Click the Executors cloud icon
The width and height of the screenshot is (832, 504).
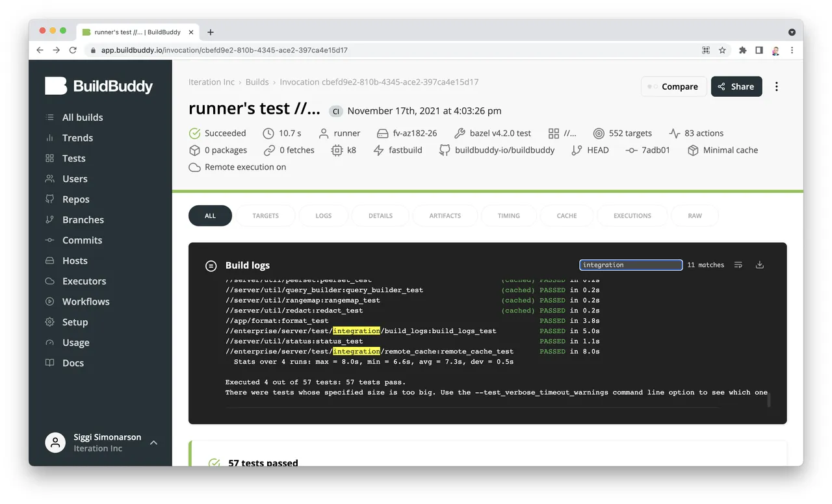(49, 281)
